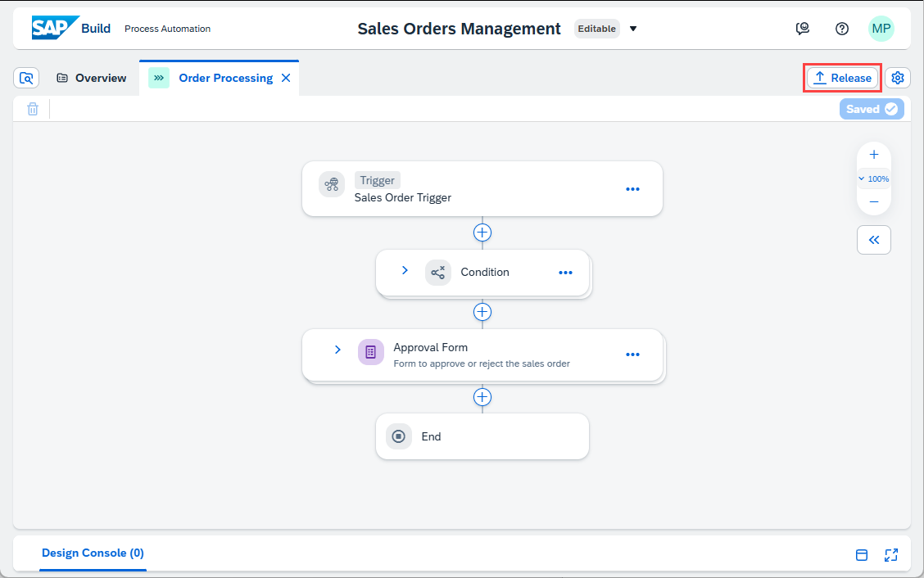The width and height of the screenshot is (924, 578).
Task: Switch to the Overview tab
Action: pos(92,78)
